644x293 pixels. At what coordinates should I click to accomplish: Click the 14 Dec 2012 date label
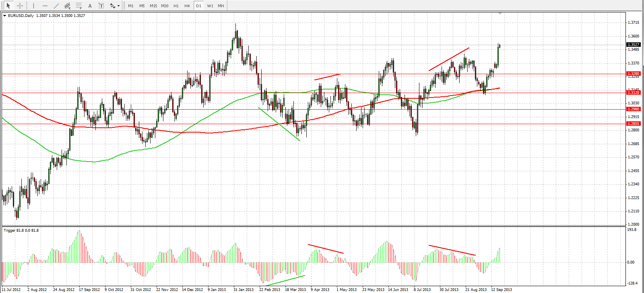click(x=192, y=289)
